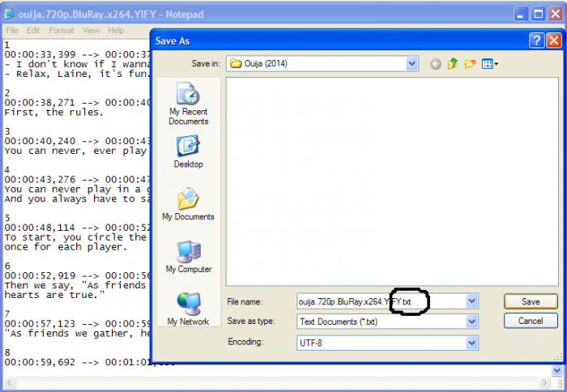Open Notepad View menu
The height and width of the screenshot is (392, 567).
(91, 31)
